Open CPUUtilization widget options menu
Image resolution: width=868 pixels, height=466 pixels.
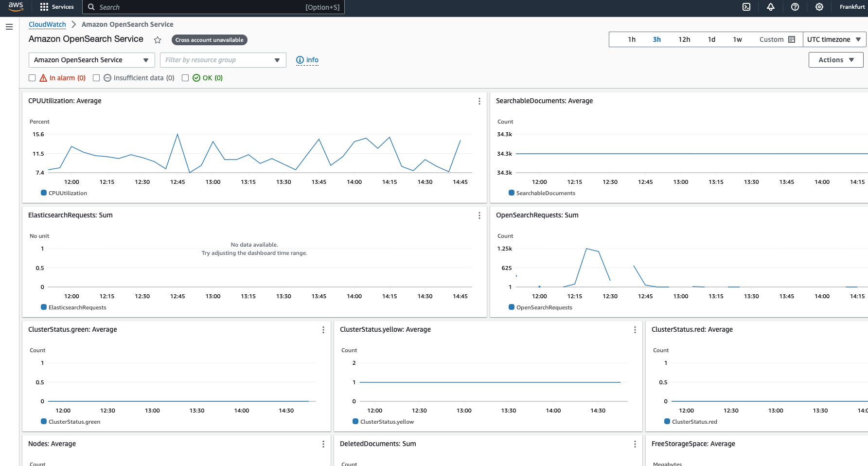[479, 101]
